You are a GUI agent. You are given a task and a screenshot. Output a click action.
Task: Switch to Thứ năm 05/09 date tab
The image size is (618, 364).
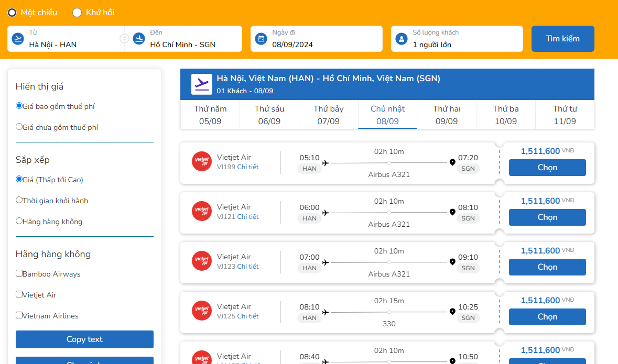(x=210, y=115)
